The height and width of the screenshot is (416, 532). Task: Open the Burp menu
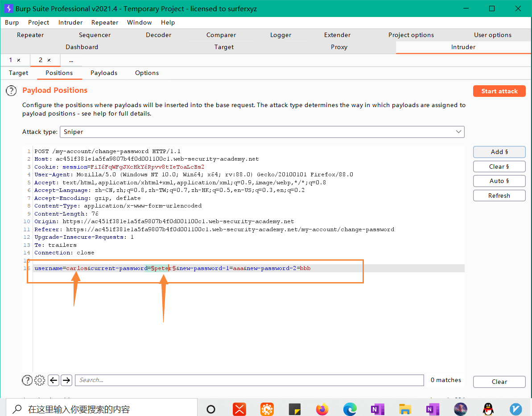pos(12,22)
